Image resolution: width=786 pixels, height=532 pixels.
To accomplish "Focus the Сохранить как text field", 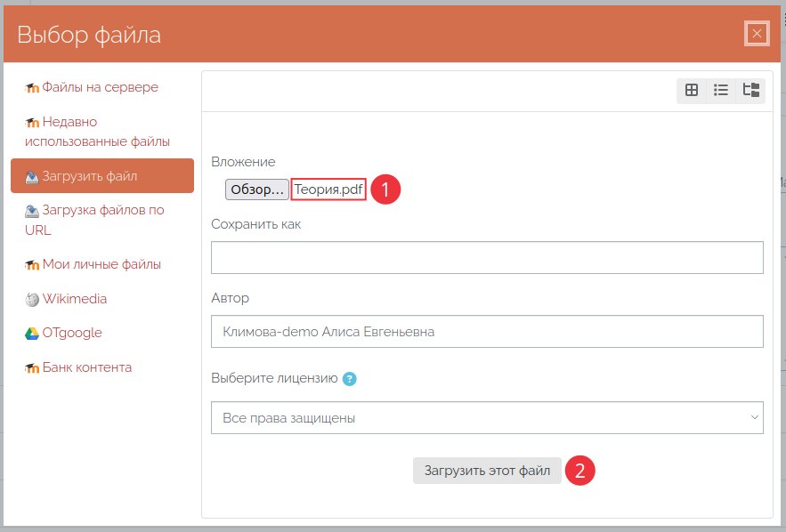I will (x=487, y=257).
